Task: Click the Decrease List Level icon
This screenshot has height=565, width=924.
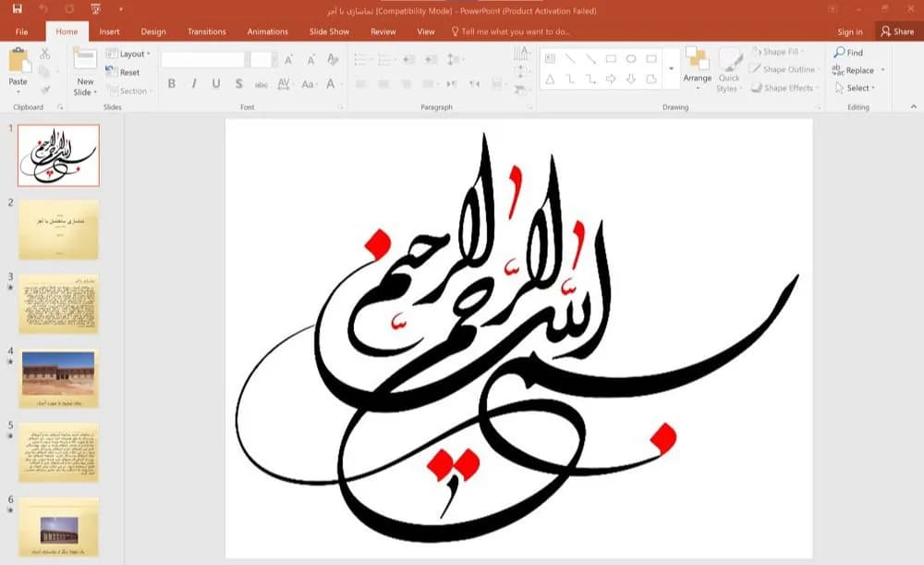Action: [x=408, y=59]
